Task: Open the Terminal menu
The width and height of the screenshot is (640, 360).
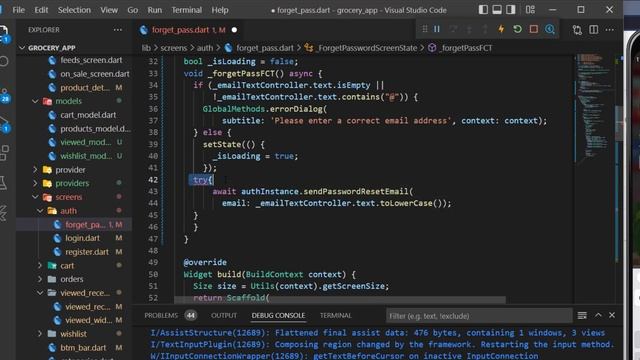Action: (x=187, y=10)
